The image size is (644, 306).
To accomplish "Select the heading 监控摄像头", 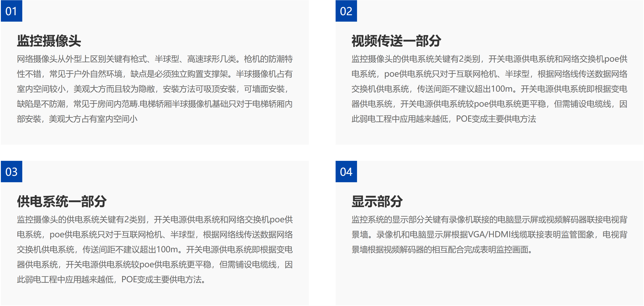I will [x=49, y=41].
